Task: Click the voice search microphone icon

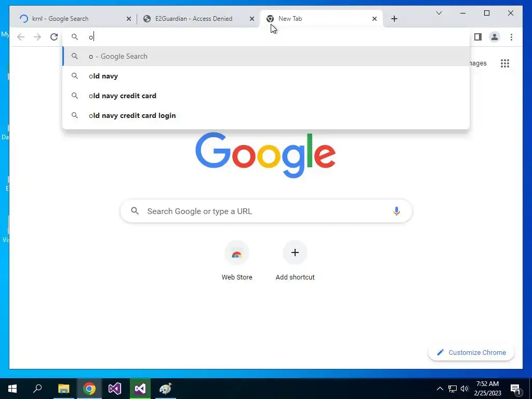Action: 396,211
